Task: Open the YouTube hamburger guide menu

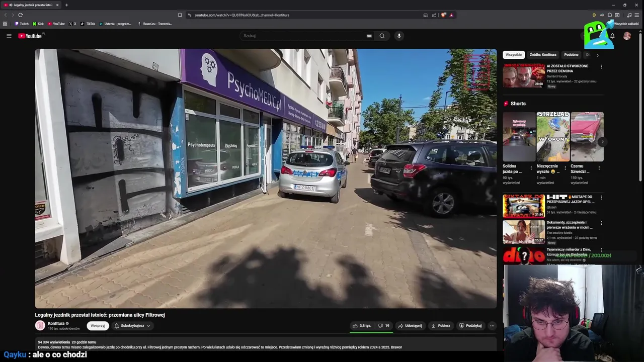Action: coord(9,36)
